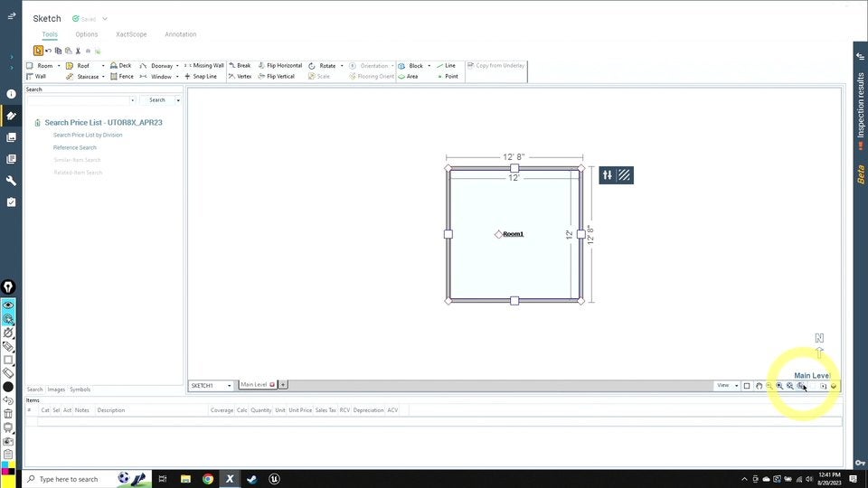Expand the View dropdown menu

pos(726,386)
